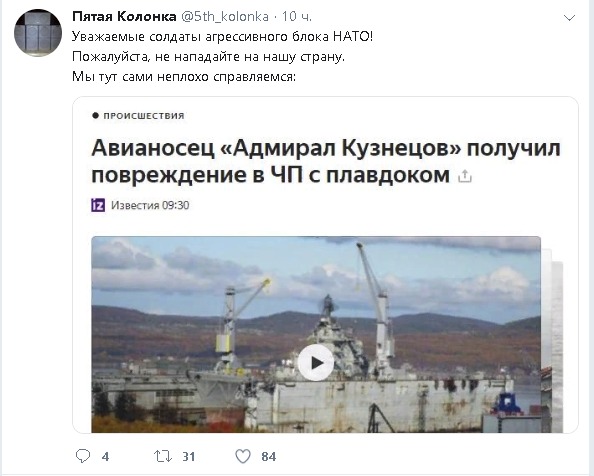The height and width of the screenshot is (476, 594).
Task: Select the ПРОИСШЕСТВИЯ category label
Action: tap(144, 116)
